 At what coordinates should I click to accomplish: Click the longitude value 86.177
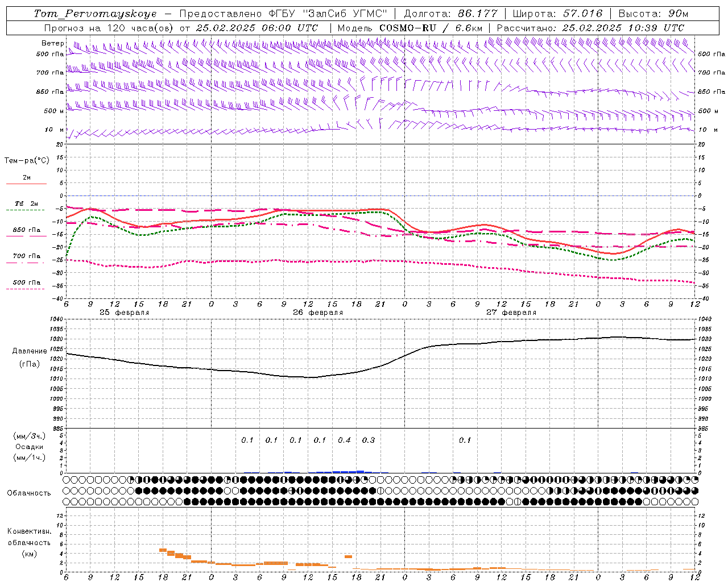478,14
